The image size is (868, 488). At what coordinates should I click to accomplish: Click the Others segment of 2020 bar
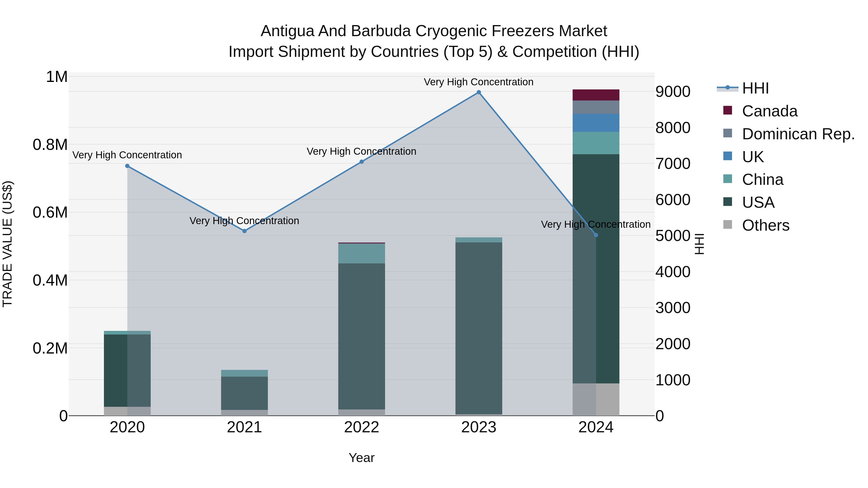tap(127, 411)
